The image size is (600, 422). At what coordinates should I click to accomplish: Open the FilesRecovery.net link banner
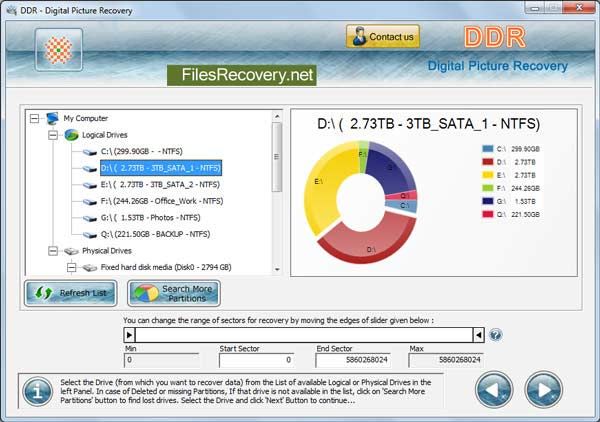(242, 75)
